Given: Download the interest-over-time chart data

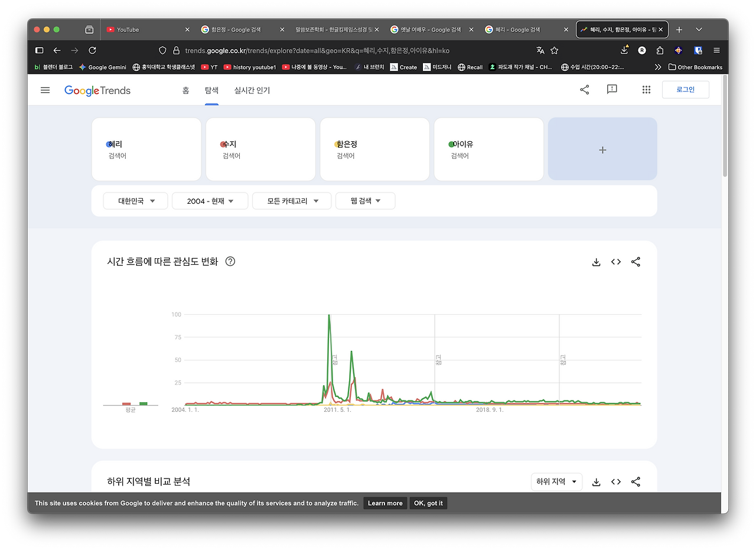Looking at the screenshot, I should pos(596,262).
